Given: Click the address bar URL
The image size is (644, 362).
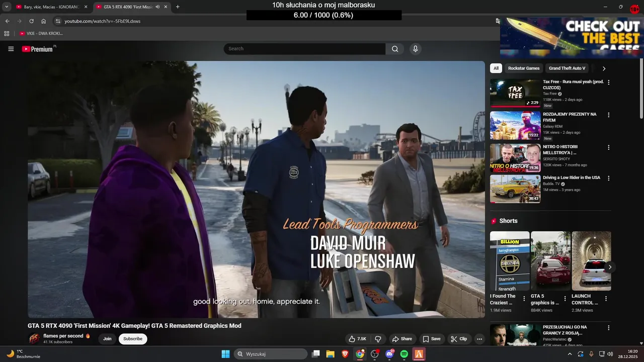Looking at the screenshot, I should coord(102,21).
